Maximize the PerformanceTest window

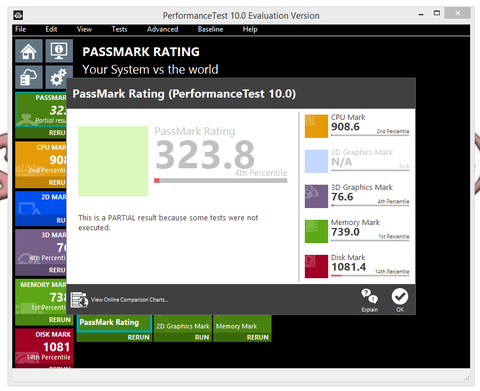[x=437, y=13]
